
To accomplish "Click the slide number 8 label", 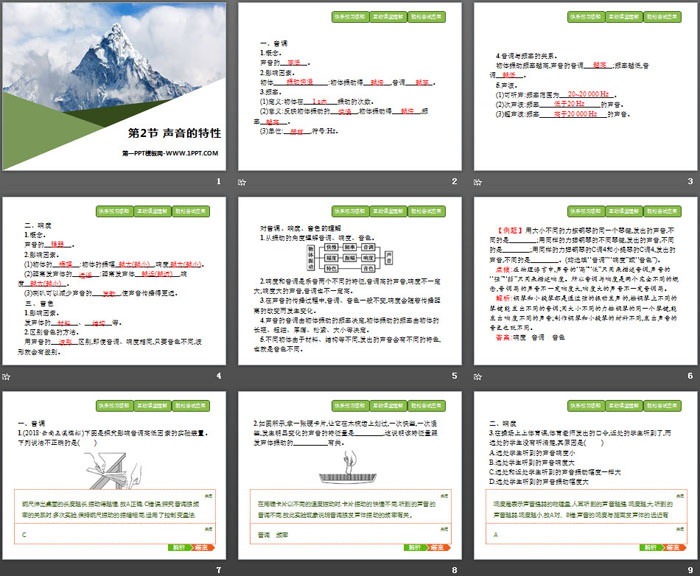I will coord(454,570).
